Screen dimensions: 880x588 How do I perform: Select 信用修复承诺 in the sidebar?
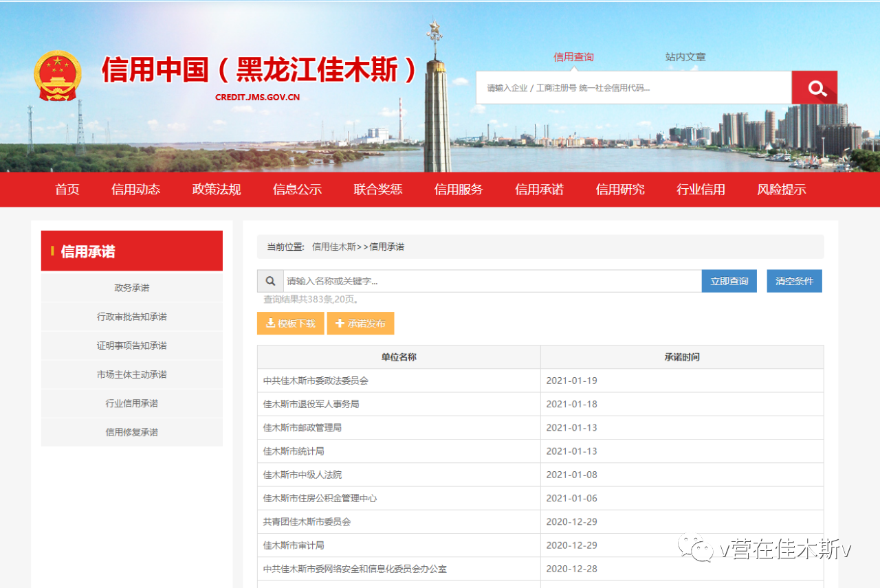pyautogui.click(x=132, y=432)
